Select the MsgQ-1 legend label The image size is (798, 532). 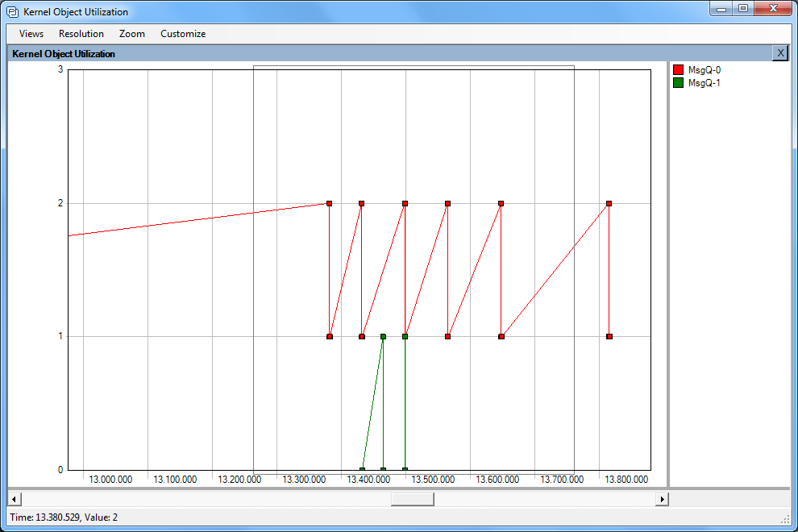704,83
